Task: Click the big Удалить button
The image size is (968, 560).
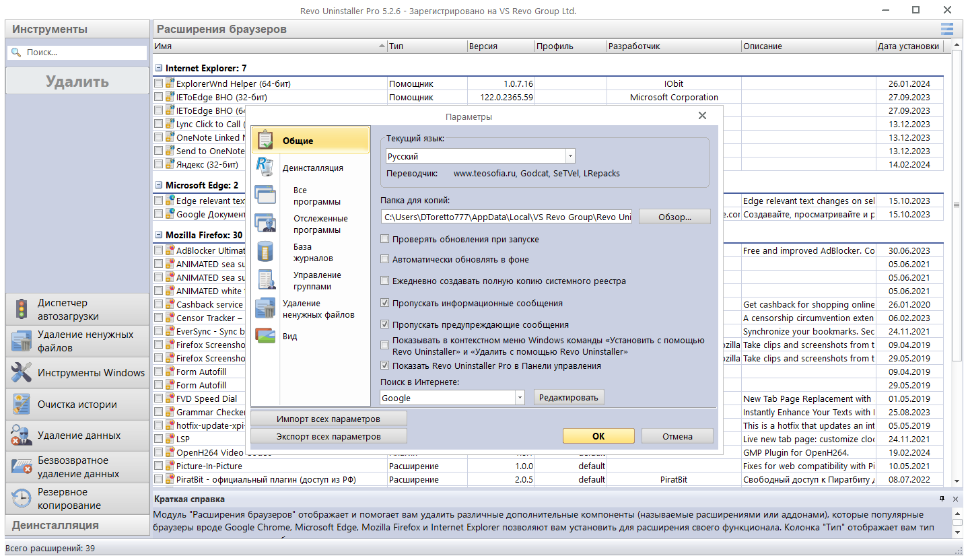Action: [77, 81]
